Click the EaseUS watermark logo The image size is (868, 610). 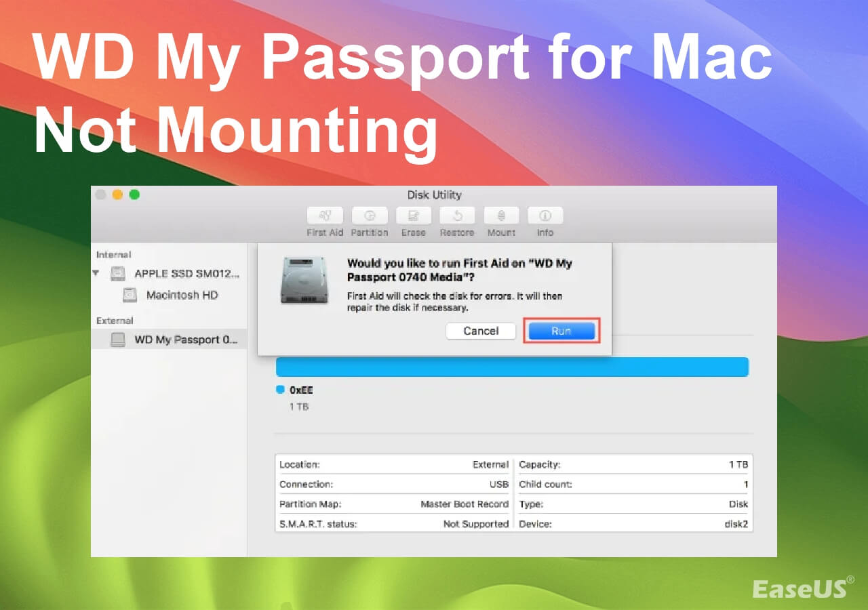coord(800,589)
